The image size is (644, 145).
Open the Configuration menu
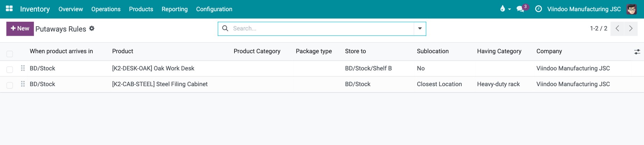click(214, 9)
